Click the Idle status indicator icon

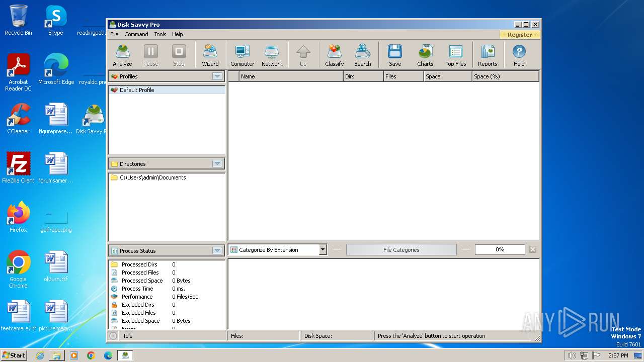113,336
